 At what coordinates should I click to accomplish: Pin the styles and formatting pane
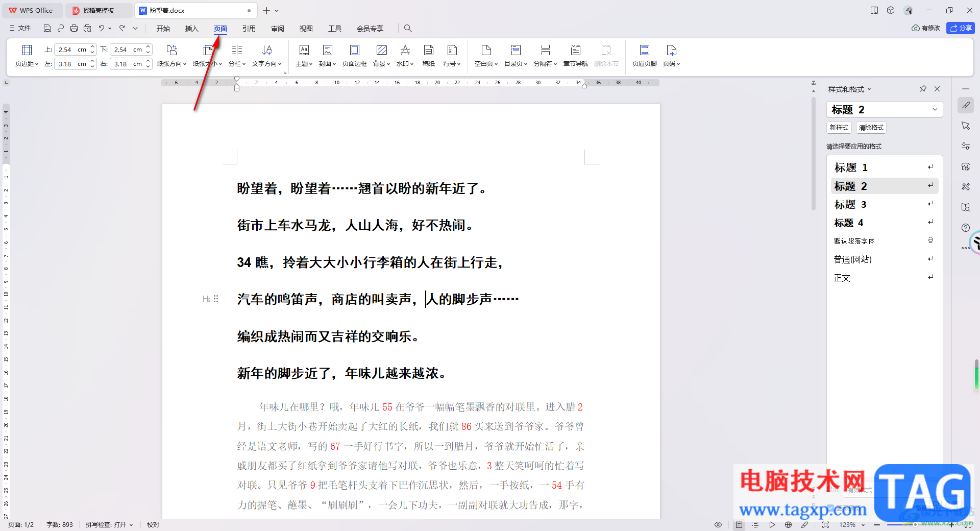coord(923,89)
